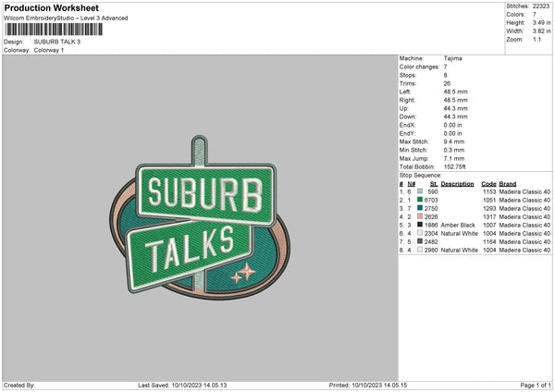Screen dimensions: 555x392
Task: Click the white swatch for thread 2980
Action: click(420, 249)
